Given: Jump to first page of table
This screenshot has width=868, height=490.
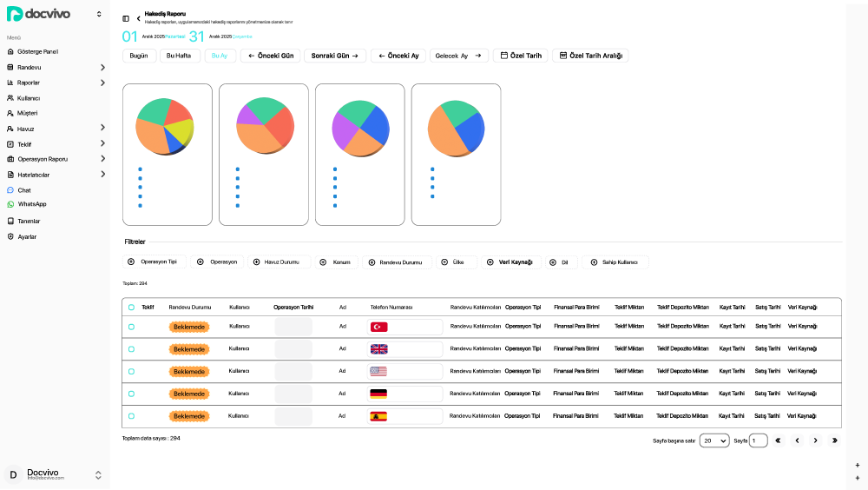Looking at the screenshot, I should pos(778,440).
